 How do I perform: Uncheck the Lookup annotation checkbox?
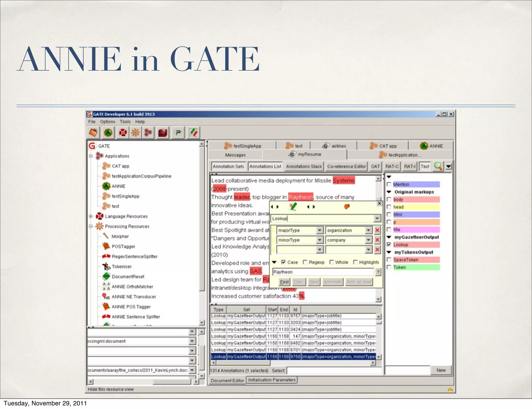point(389,244)
